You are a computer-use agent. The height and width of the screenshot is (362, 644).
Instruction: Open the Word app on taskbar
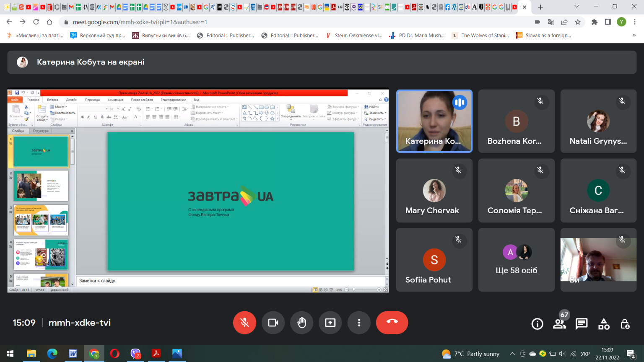[x=73, y=354]
